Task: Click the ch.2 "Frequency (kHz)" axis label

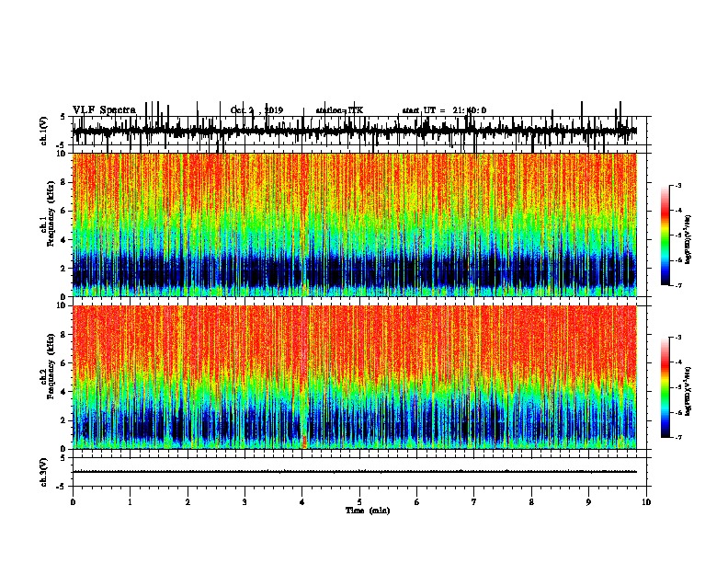Action: point(51,365)
